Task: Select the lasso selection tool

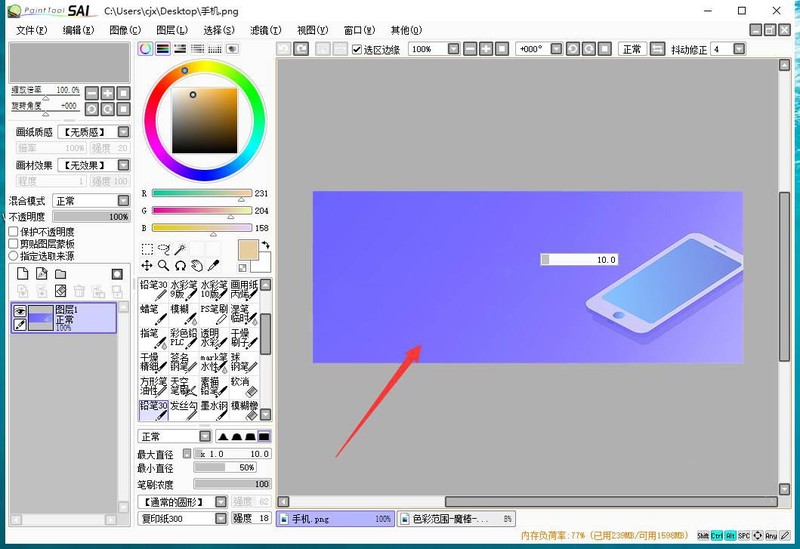Action: 164,249
